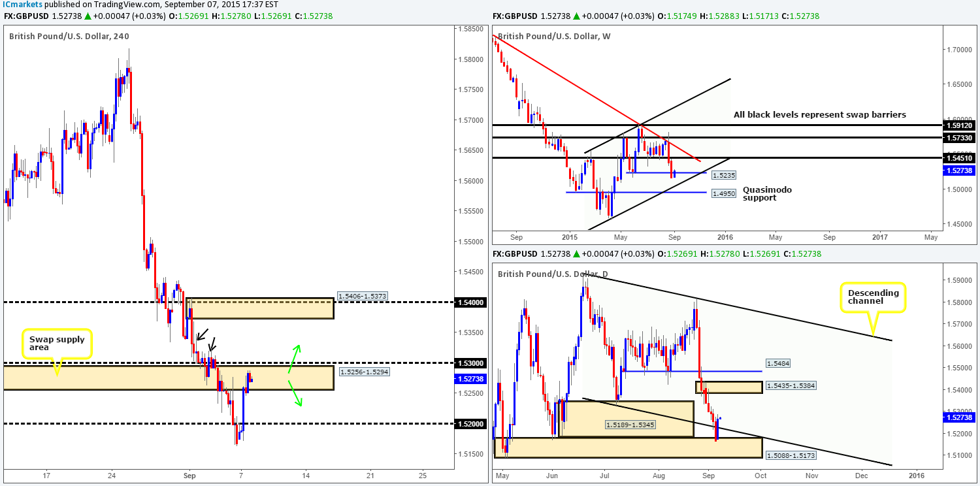Select the 1.59120 swap level label

coord(958,125)
